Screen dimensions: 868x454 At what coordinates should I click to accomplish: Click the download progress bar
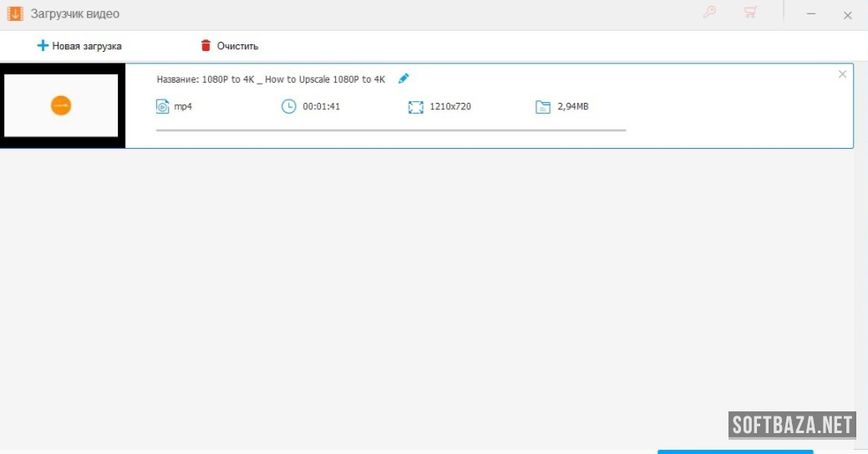pos(390,130)
